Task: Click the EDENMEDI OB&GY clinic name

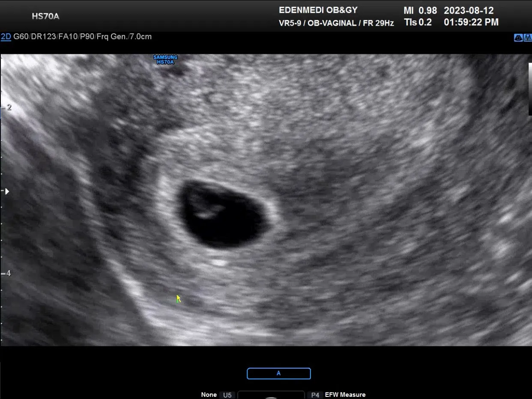Action: click(318, 10)
